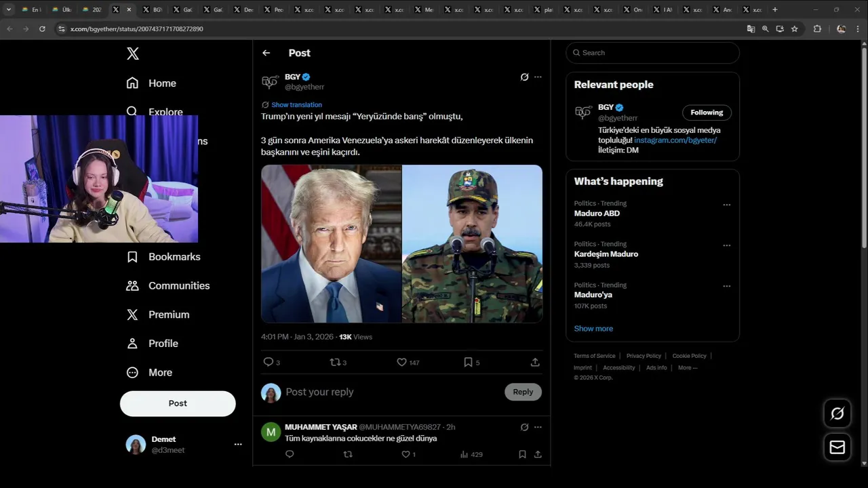
Task: Open the floating Messages envelope button
Action: (837, 447)
